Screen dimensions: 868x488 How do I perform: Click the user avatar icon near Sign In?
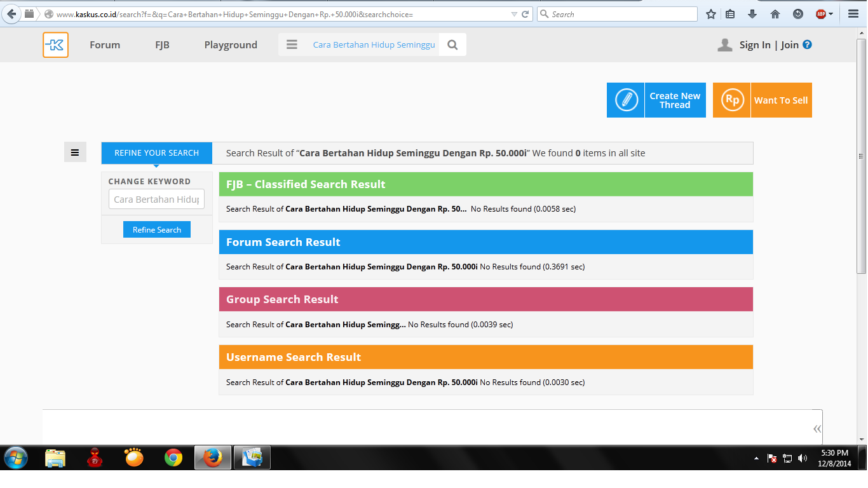725,44
